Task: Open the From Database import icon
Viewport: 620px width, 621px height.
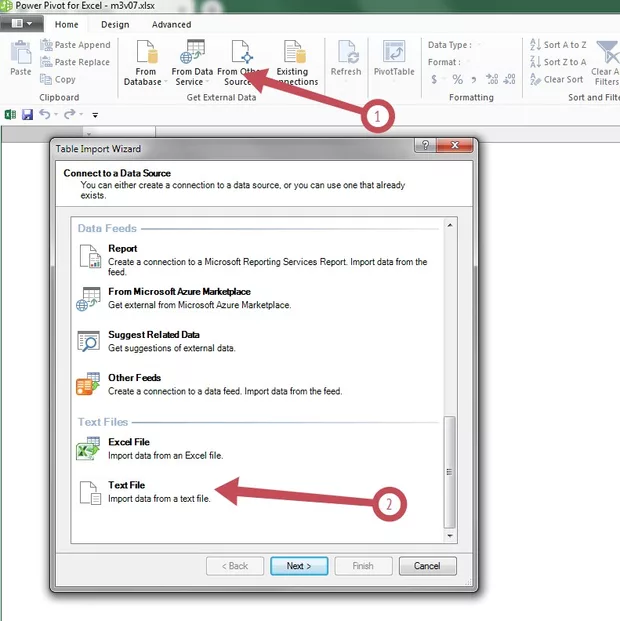Action: pos(147,51)
